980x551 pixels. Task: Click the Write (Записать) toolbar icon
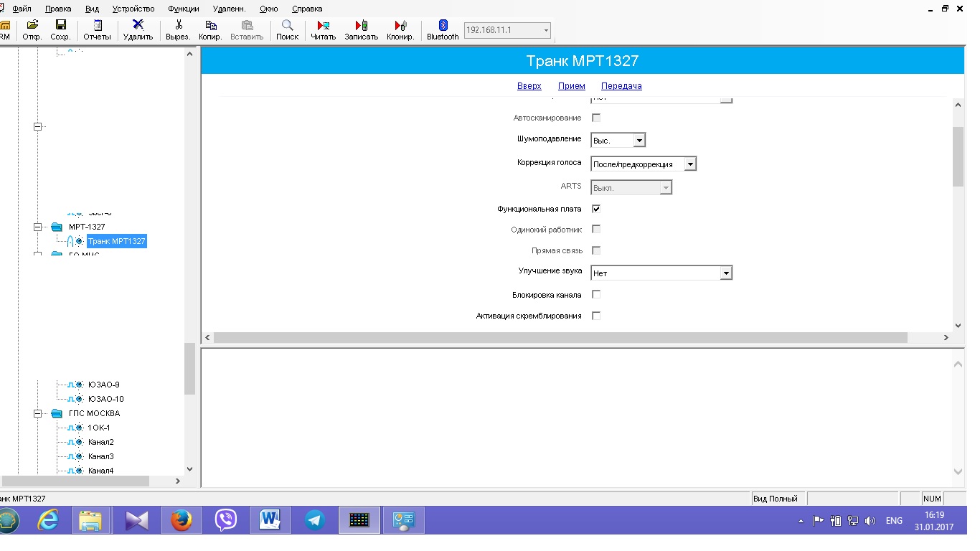(361, 26)
